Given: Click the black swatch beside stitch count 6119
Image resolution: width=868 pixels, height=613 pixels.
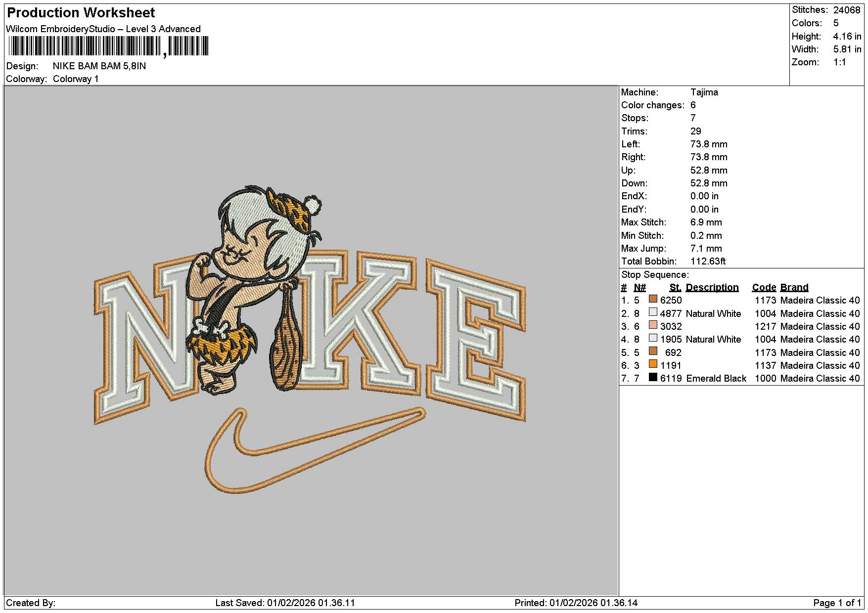Looking at the screenshot, I should click(653, 377).
